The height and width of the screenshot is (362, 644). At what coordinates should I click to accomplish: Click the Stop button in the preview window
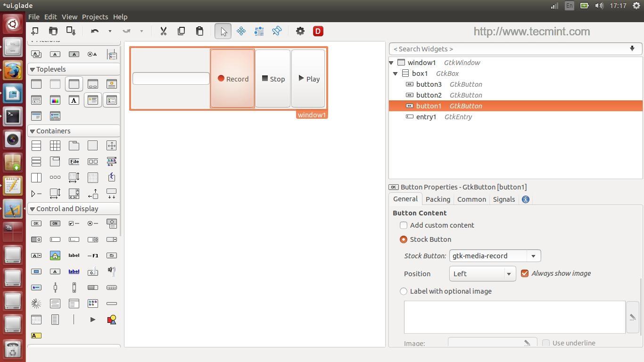click(273, 79)
